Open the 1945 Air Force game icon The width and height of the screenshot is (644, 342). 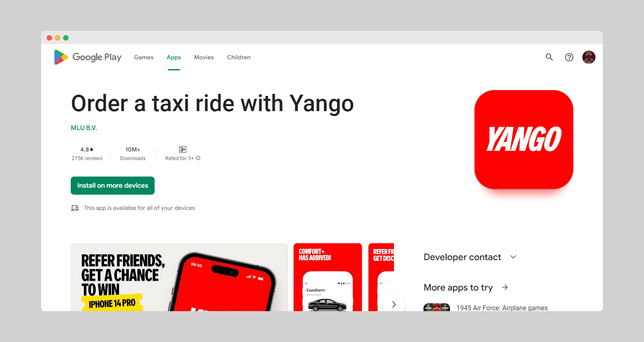437,307
